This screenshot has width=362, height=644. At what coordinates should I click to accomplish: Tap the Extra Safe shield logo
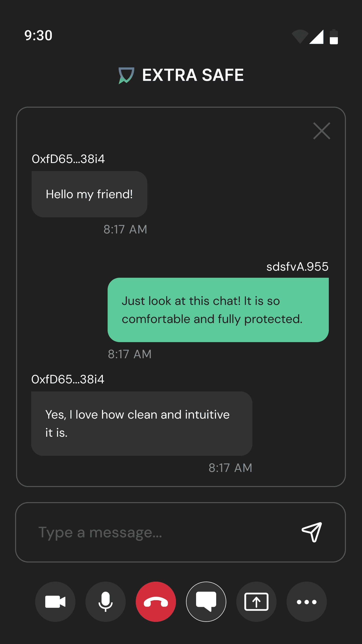tap(126, 75)
